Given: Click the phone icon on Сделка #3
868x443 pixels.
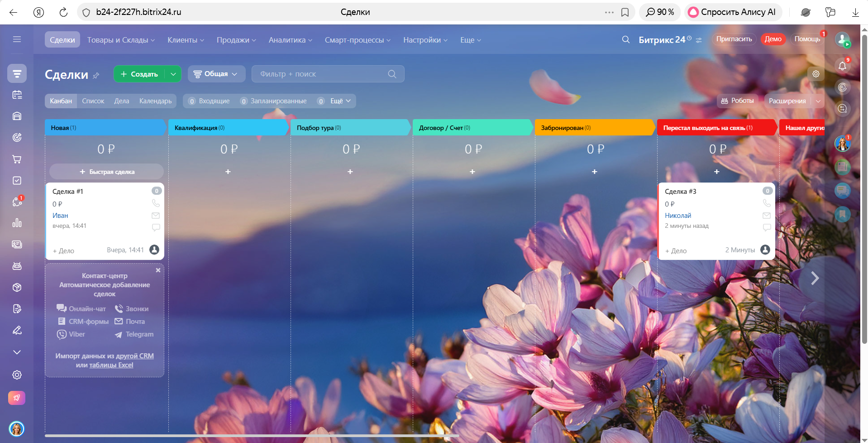Looking at the screenshot, I should coord(767,203).
